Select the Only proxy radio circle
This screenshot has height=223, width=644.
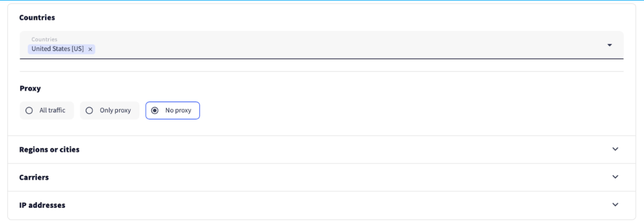[x=89, y=111]
